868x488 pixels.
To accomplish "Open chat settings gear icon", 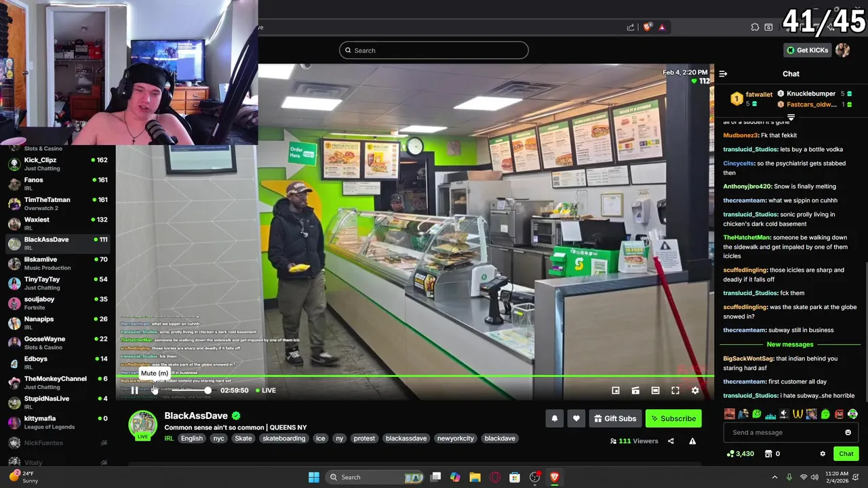I will pyautogui.click(x=823, y=454).
